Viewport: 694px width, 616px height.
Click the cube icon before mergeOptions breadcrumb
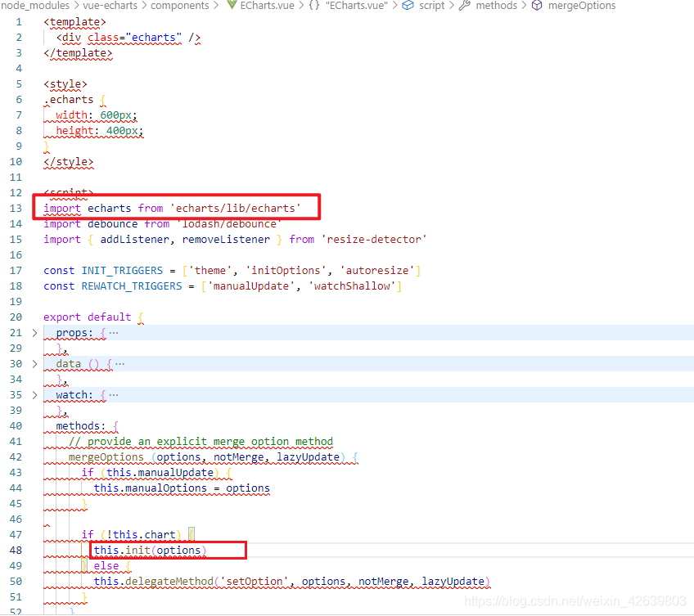(x=537, y=5)
